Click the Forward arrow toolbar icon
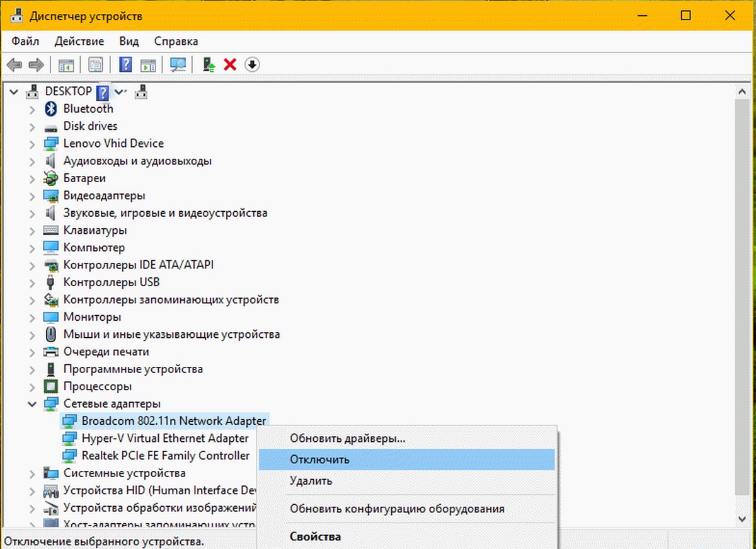The width and height of the screenshot is (756, 549). pos(36,64)
